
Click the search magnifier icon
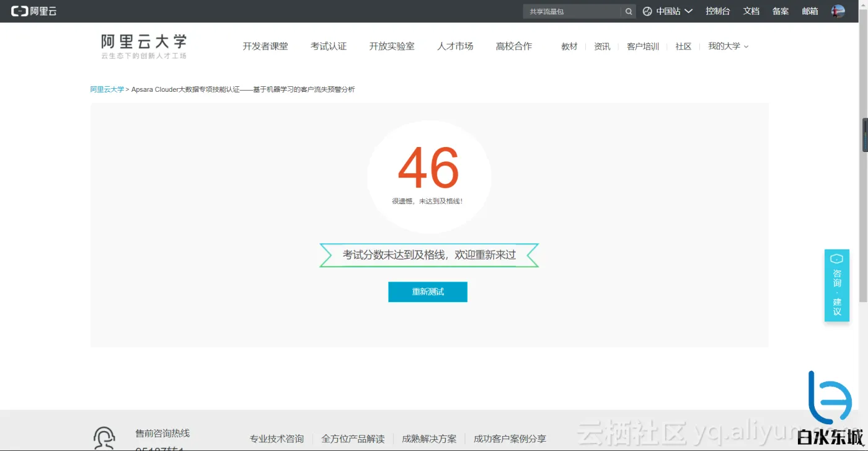629,11
